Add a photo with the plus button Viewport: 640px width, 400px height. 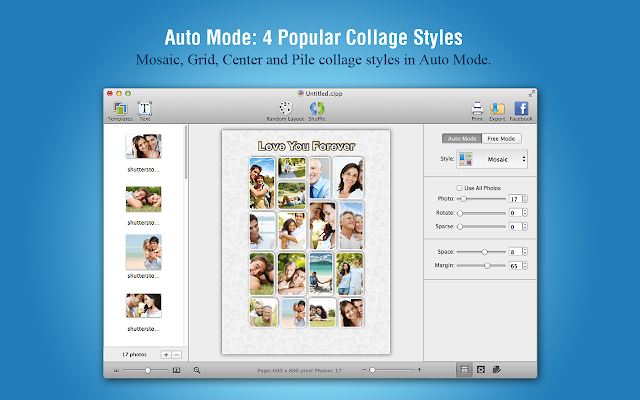click(x=166, y=355)
